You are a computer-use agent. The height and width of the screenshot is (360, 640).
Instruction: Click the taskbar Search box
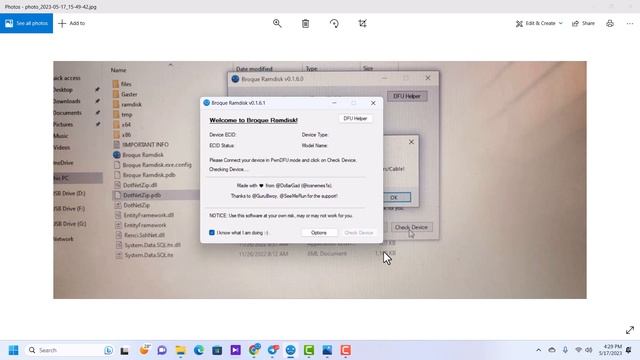(x=69, y=350)
